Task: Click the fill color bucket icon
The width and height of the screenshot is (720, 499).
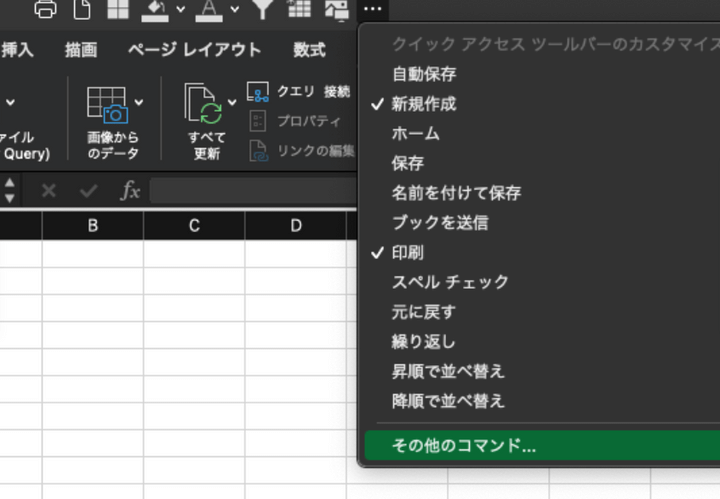Action: coord(156,9)
